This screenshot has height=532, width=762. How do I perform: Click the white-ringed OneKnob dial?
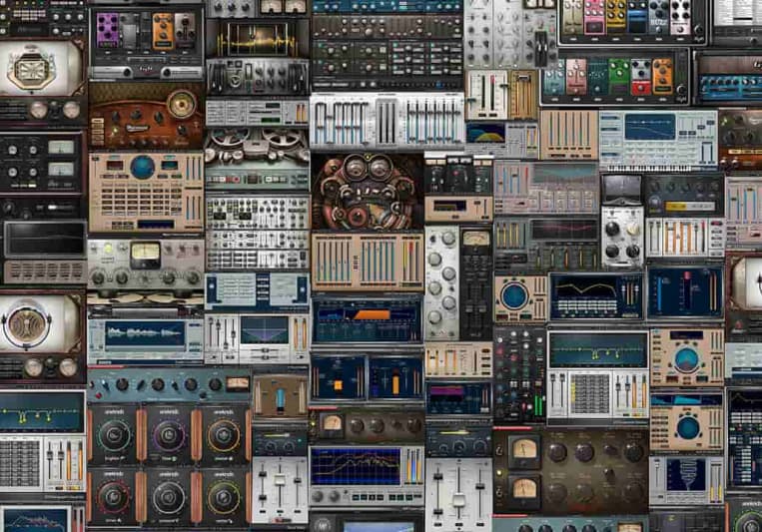[169, 497]
